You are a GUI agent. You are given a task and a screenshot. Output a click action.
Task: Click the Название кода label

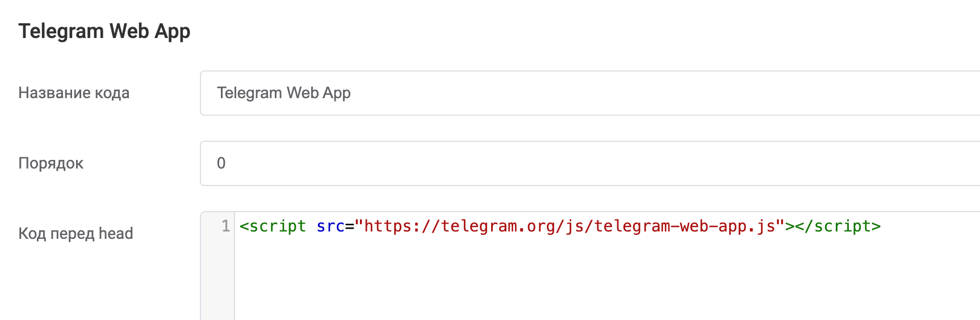click(x=74, y=93)
